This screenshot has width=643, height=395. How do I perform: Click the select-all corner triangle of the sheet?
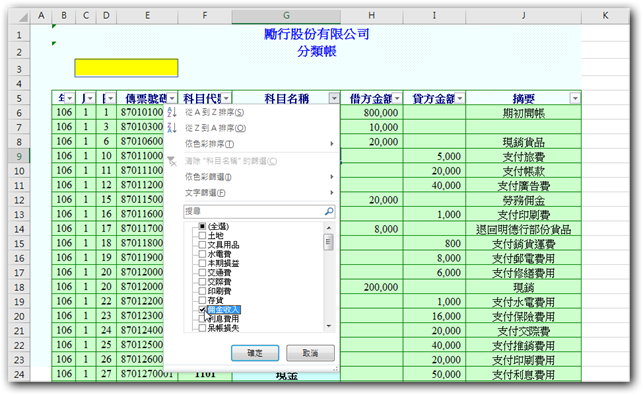[23, 16]
